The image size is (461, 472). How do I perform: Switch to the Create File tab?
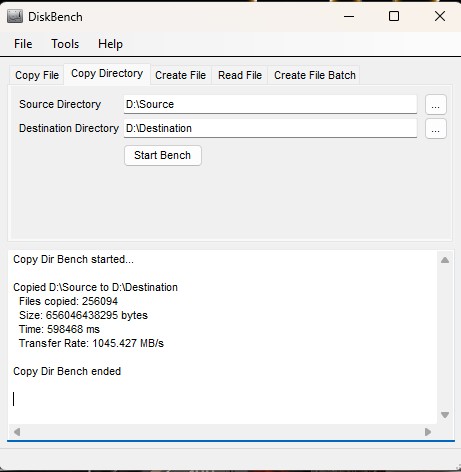[180, 75]
